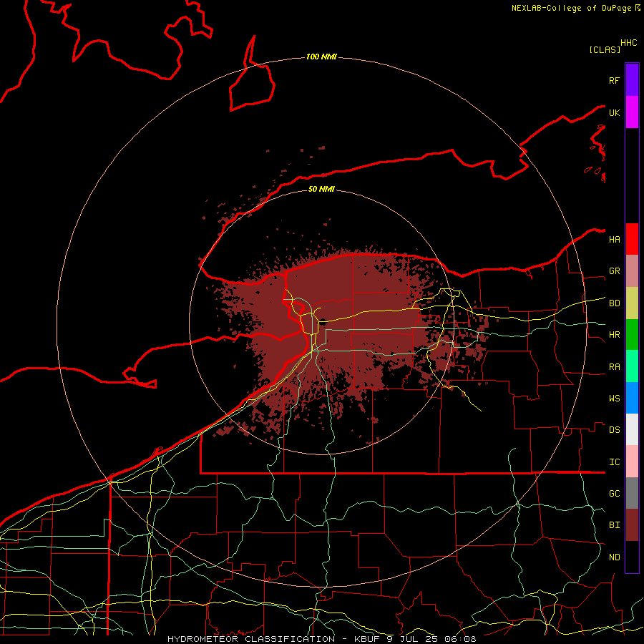Viewport: 644px width, 644px height.
Task: Click the GR legend label
Action: [x=614, y=271]
